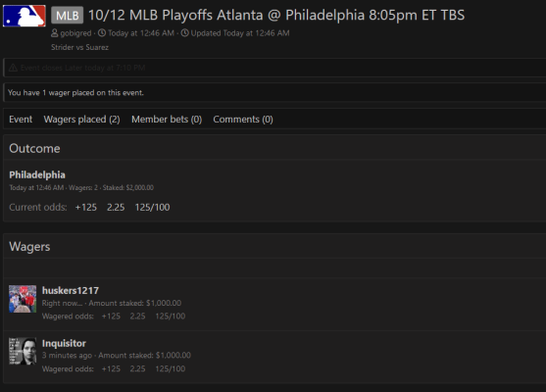Open huskers1217 username link

(x=71, y=290)
